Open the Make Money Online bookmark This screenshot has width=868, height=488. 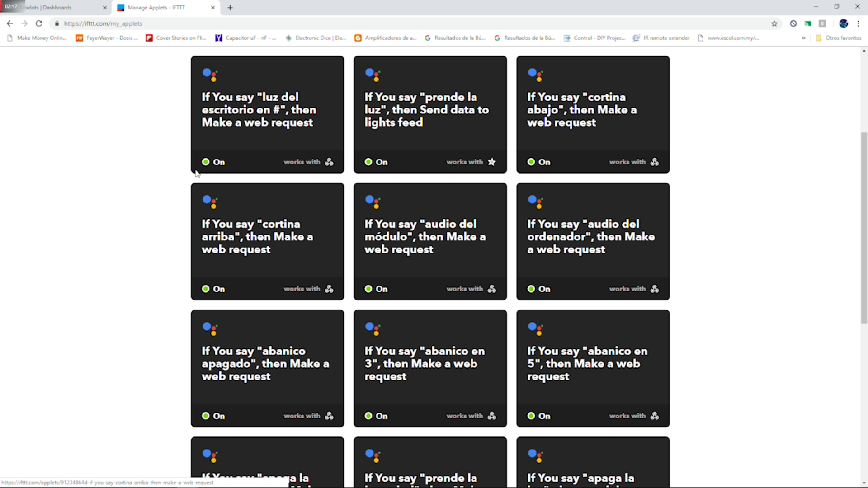pyautogui.click(x=37, y=38)
